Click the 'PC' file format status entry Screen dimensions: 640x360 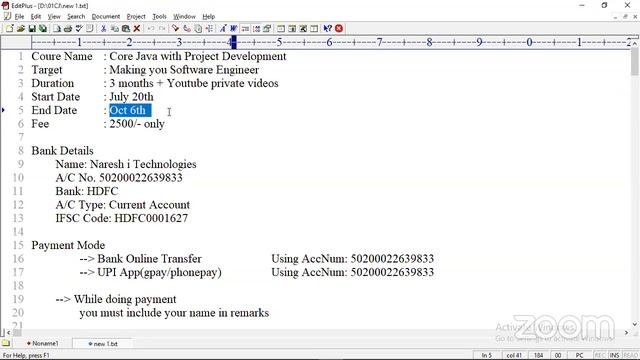pyautogui.click(x=579, y=356)
